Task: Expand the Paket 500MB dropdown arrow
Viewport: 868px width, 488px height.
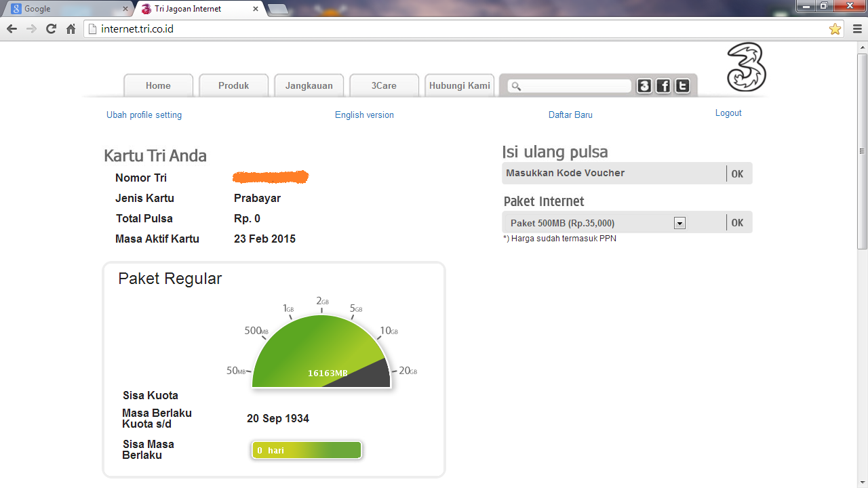Action: 679,224
